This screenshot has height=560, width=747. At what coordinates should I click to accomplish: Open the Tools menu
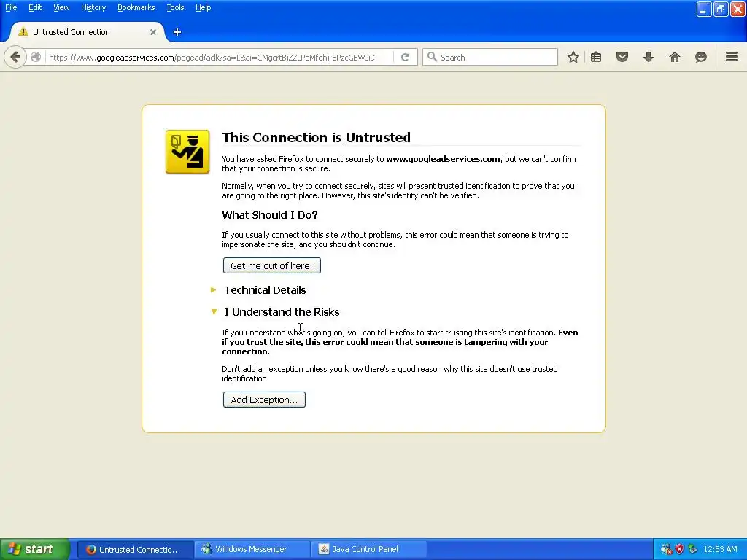pos(175,7)
